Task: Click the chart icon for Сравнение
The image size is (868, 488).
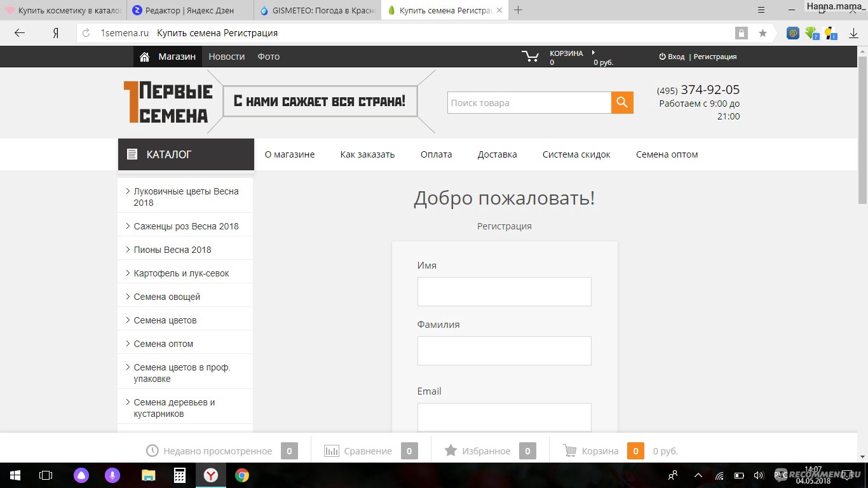Action: (x=332, y=451)
